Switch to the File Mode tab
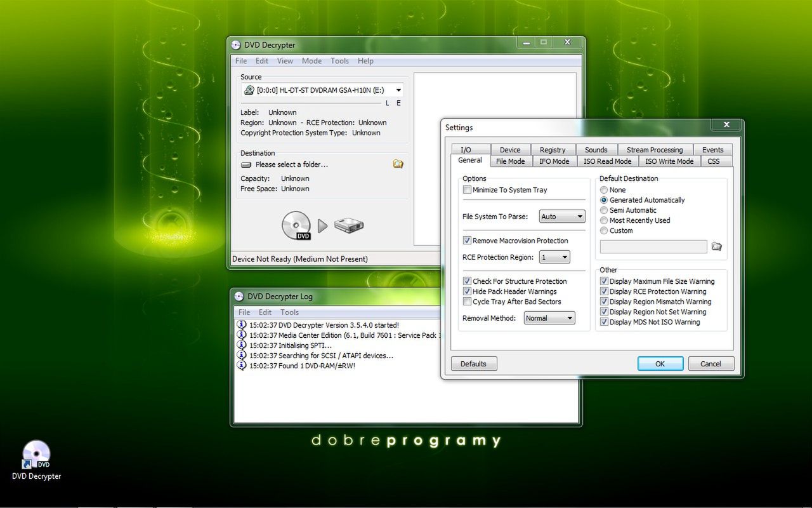The height and width of the screenshot is (508, 812). 510,161
